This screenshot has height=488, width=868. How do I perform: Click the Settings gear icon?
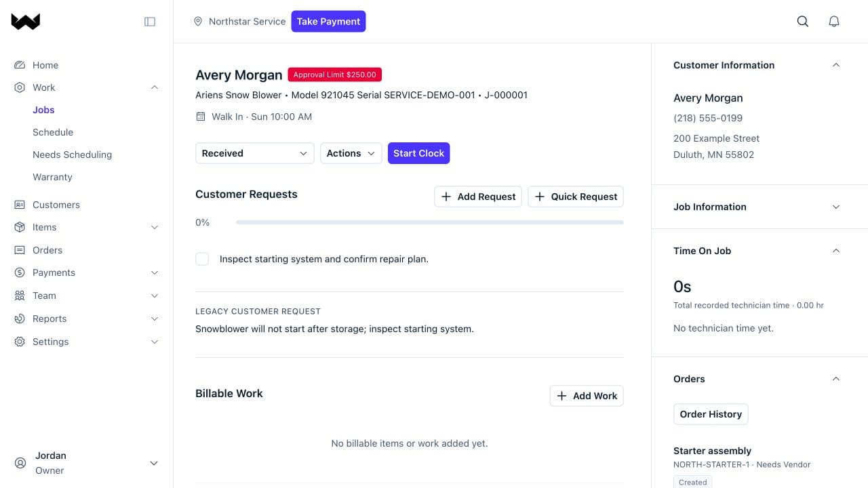20,342
